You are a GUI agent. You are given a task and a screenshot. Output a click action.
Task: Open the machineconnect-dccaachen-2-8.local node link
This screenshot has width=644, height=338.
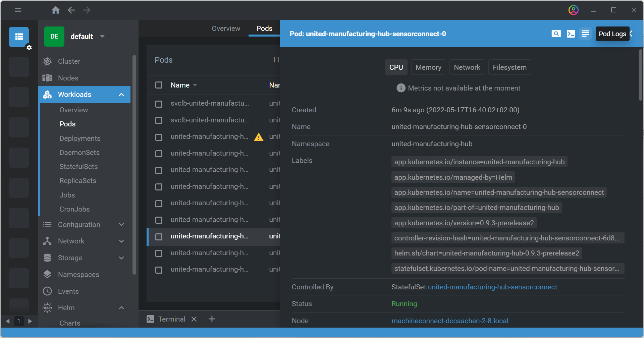(x=449, y=321)
